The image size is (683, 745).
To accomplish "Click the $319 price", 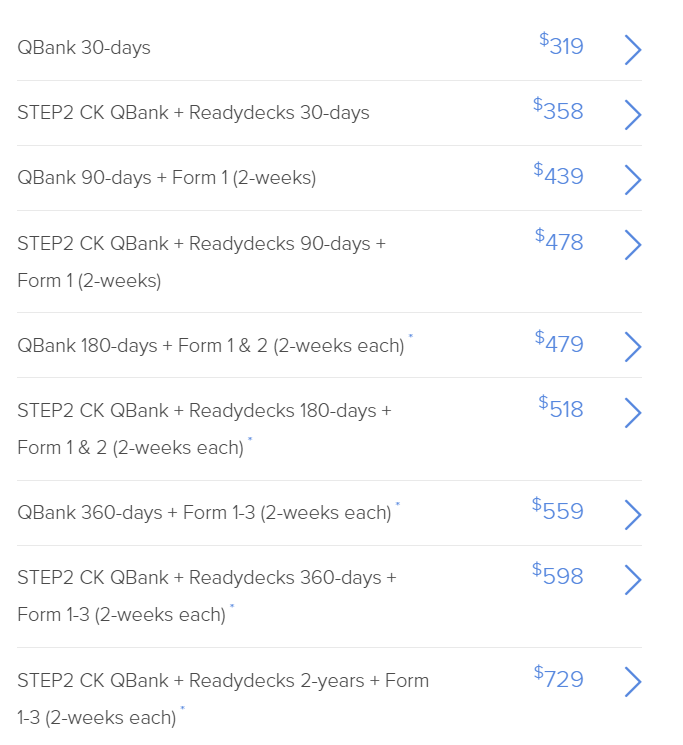I will pyautogui.click(x=562, y=46).
